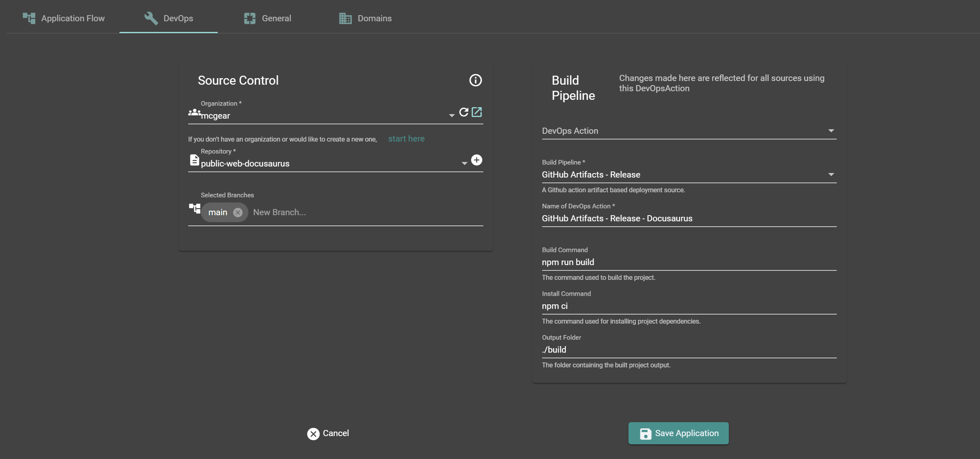This screenshot has height=459, width=980.
Task: Switch to Domains tab
Action: pyautogui.click(x=365, y=18)
